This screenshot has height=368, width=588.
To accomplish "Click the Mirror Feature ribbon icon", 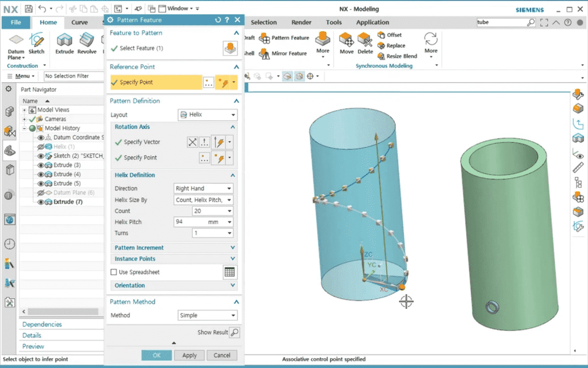I will [x=265, y=54].
